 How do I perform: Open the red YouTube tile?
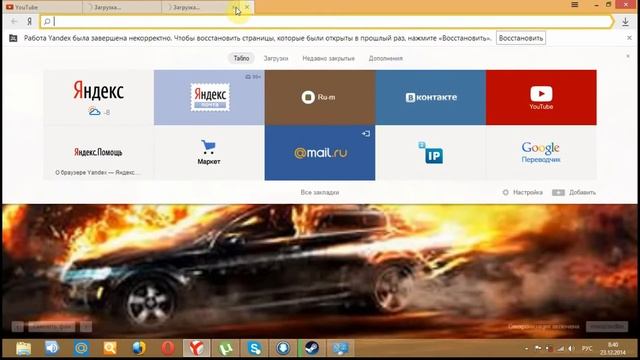pyautogui.click(x=541, y=97)
